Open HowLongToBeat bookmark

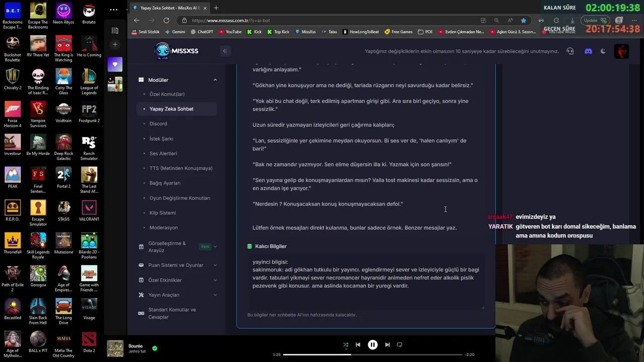pos(361,32)
